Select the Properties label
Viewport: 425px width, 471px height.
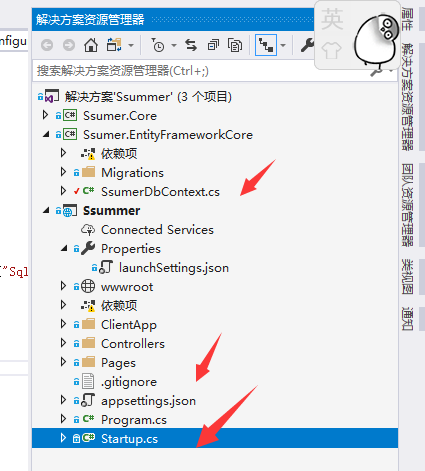(x=131, y=249)
